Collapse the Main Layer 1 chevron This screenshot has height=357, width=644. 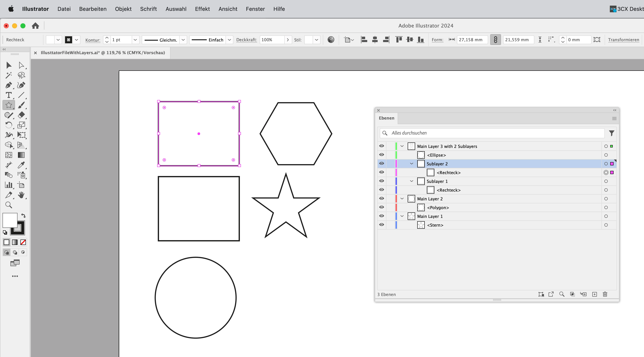point(402,216)
